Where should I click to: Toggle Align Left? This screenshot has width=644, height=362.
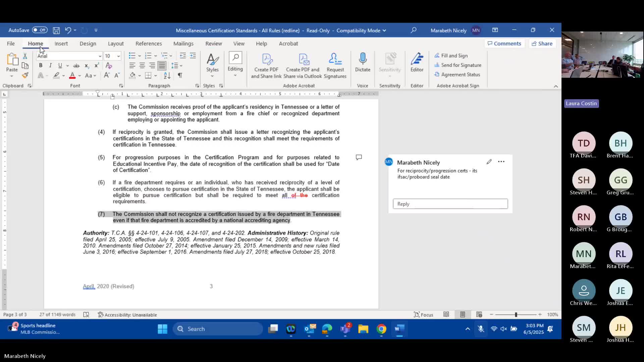(x=132, y=66)
